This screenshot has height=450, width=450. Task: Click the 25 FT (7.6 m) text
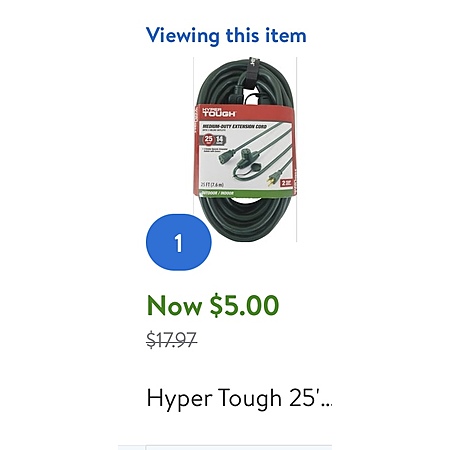pos(212,184)
